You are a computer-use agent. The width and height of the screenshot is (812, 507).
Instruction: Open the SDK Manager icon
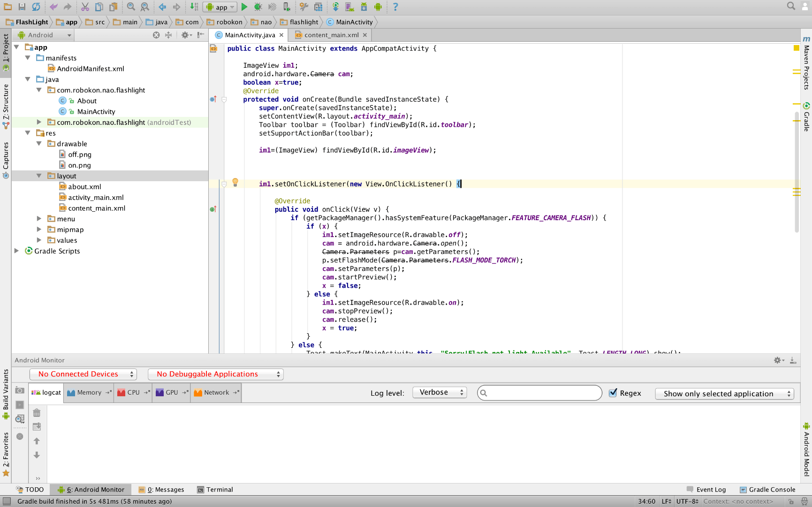tap(364, 7)
